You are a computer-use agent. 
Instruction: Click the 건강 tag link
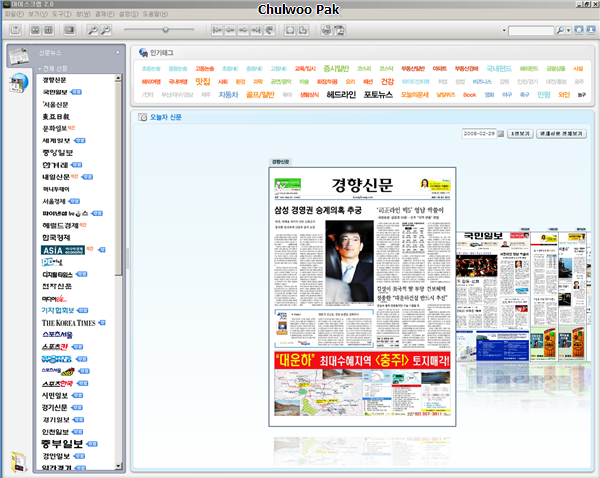[x=387, y=82]
